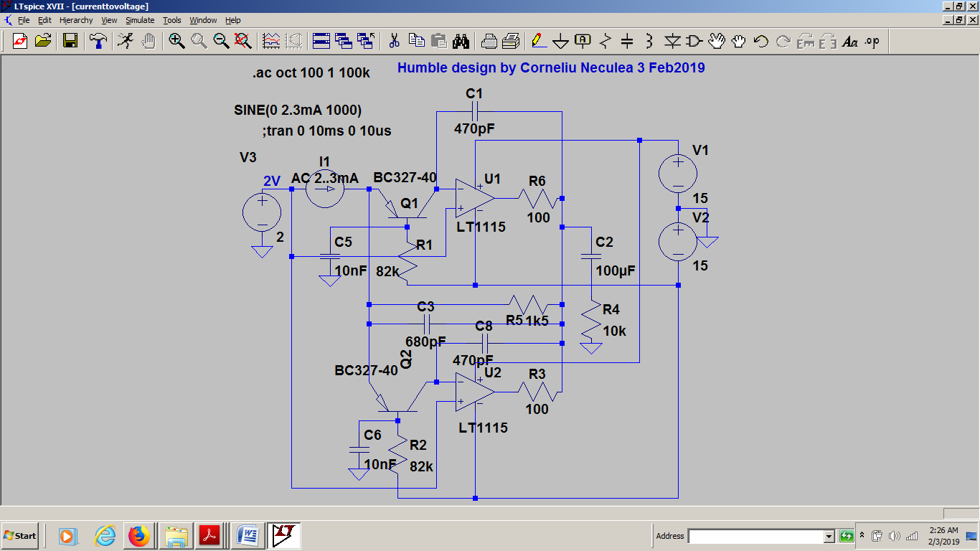Click the Rotate component icon

(806, 41)
